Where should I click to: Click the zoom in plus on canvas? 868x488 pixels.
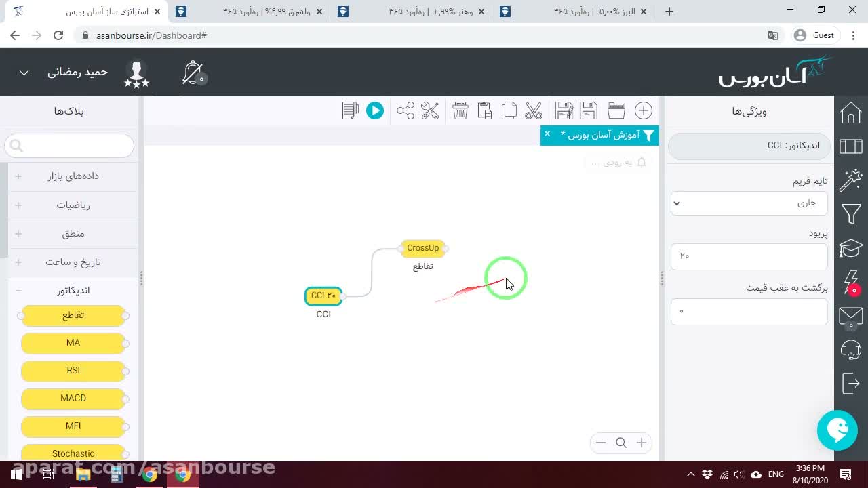click(641, 443)
